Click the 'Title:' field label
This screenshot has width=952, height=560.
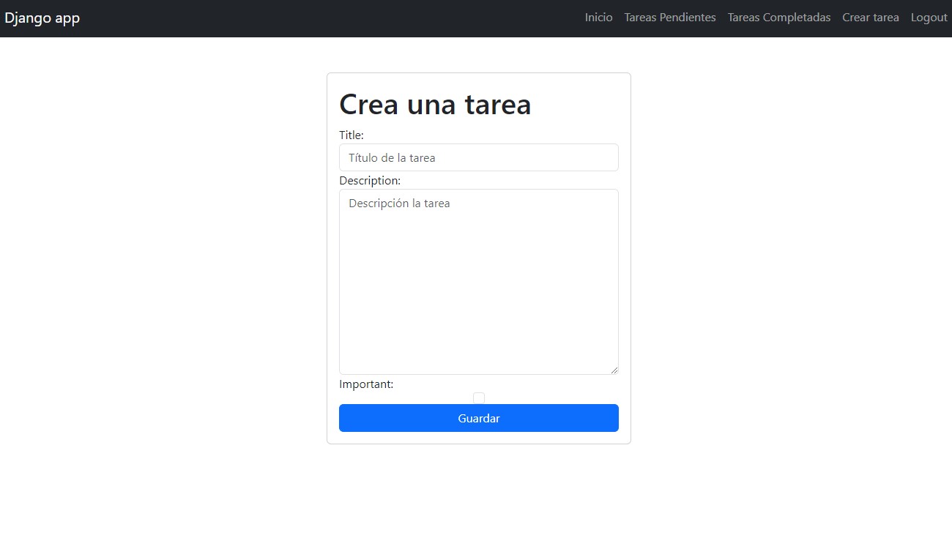point(352,135)
